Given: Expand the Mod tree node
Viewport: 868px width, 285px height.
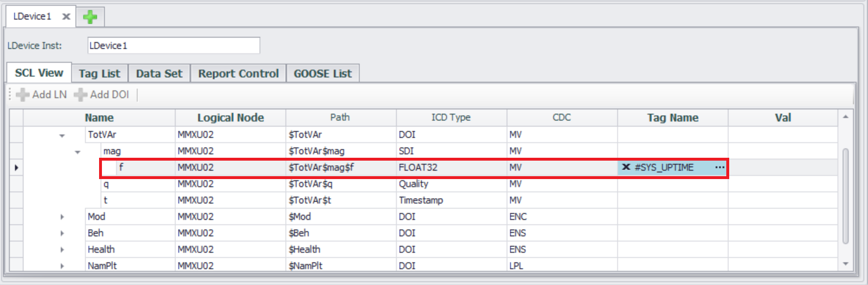Looking at the screenshot, I should 62,217.
